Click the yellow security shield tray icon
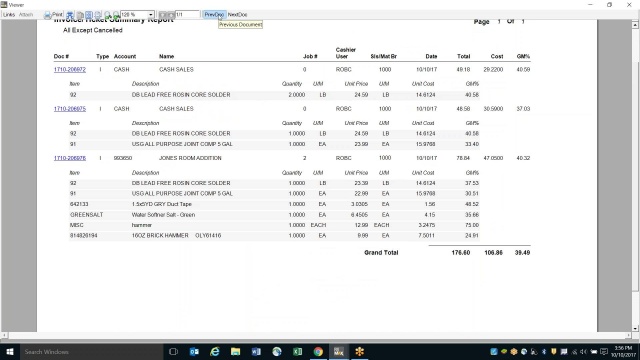 pyautogui.click(x=554, y=351)
